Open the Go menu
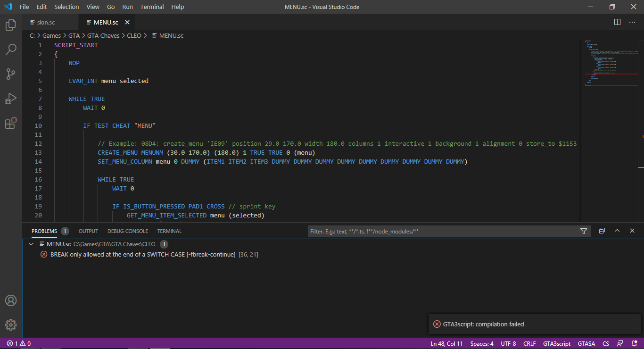Screen dimensions: 644x349 pos(111,7)
